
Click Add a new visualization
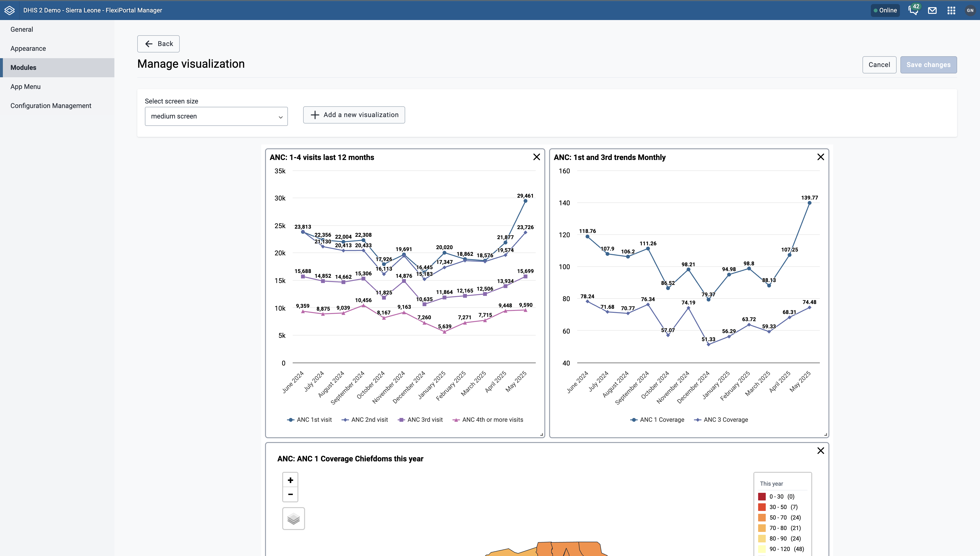click(354, 115)
